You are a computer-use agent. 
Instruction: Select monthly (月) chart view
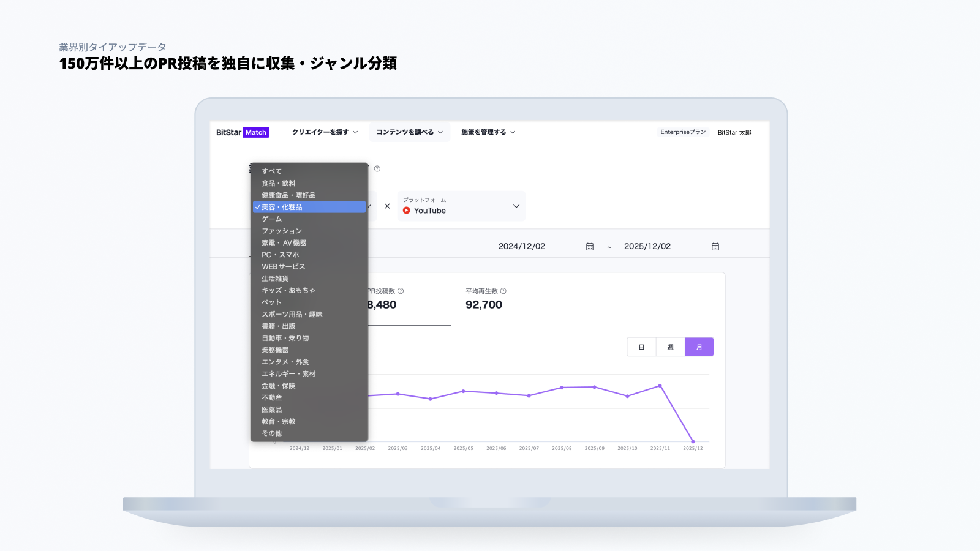[x=699, y=347]
